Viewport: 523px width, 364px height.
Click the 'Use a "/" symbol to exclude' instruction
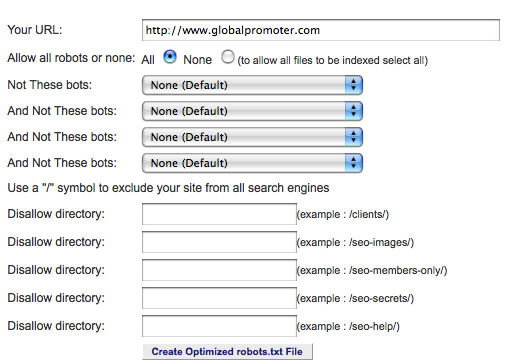click(x=168, y=188)
